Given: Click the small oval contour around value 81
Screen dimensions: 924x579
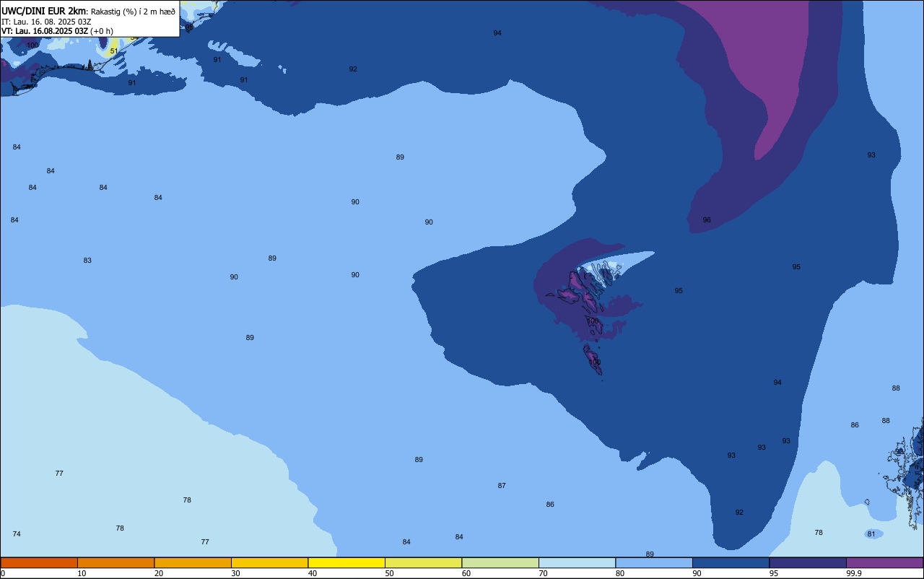Looking at the screenshot, I should pyautogui.click(x=873, y=534).
